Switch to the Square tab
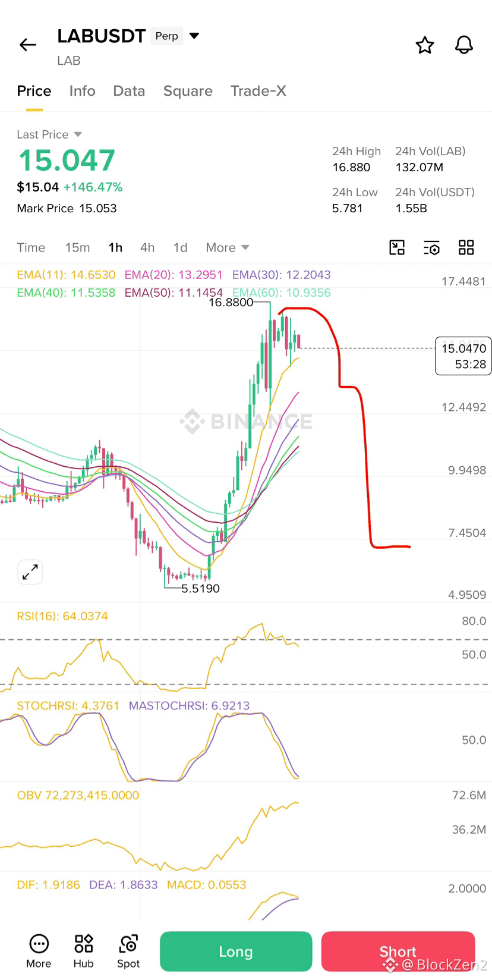 click(188, 91)
